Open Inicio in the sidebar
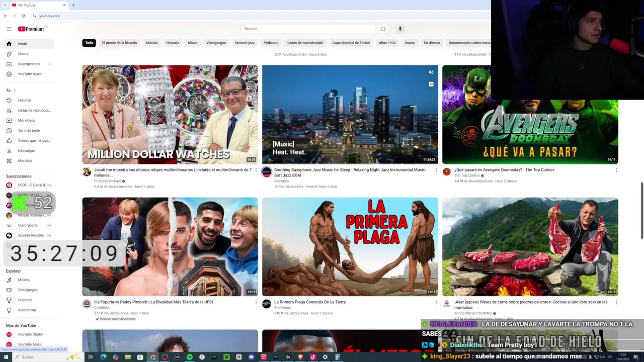644x362 pixels. [28, 44]
